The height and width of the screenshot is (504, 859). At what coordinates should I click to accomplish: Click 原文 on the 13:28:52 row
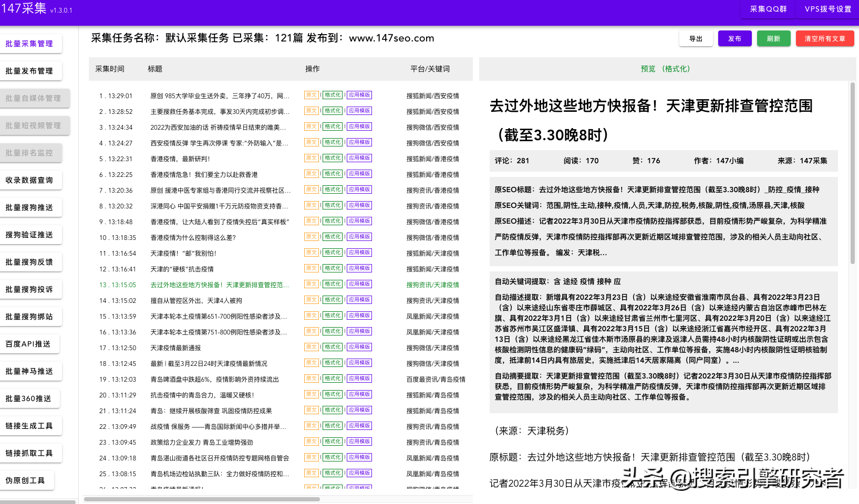tap(312, 111)
